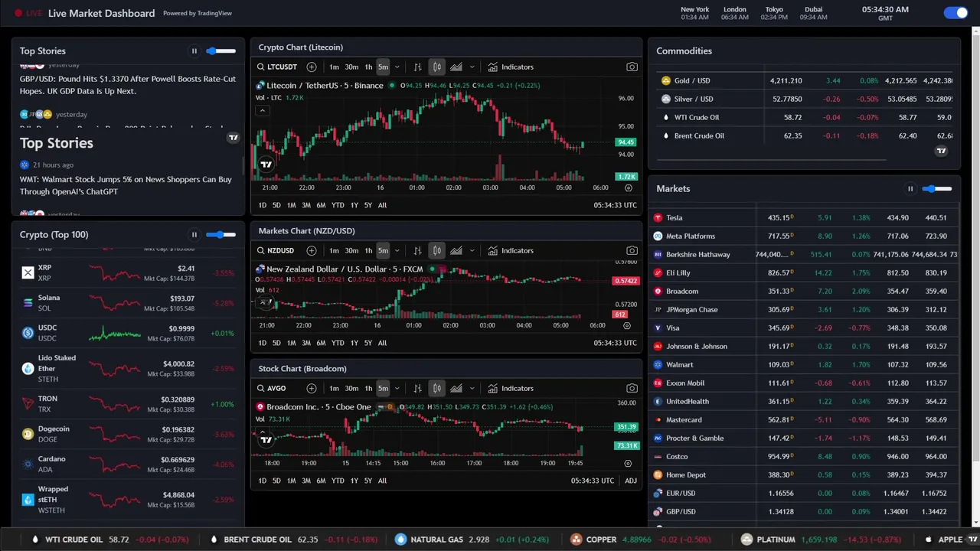This screenshot has width=980, height=551.
Task: Open Litecoin chart settings gear
Action: [x=629, y=187]
